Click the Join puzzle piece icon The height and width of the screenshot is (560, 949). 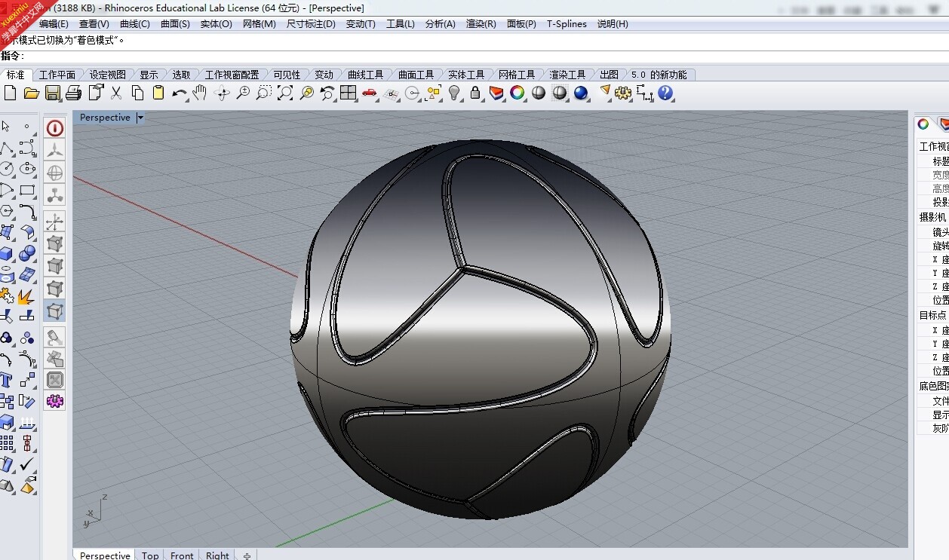7,295
